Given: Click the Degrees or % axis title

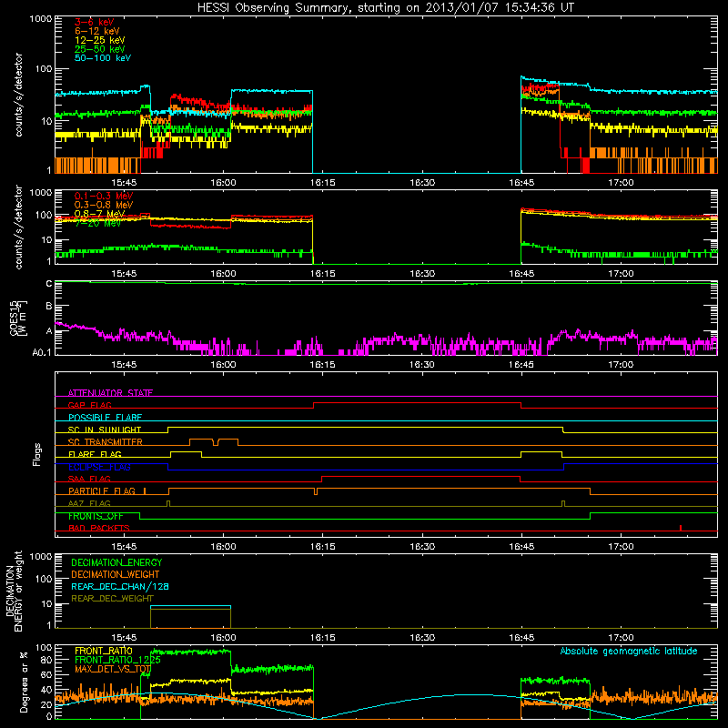Looking at the screenshot, I should pyautogui.click(x=24, y=681).
